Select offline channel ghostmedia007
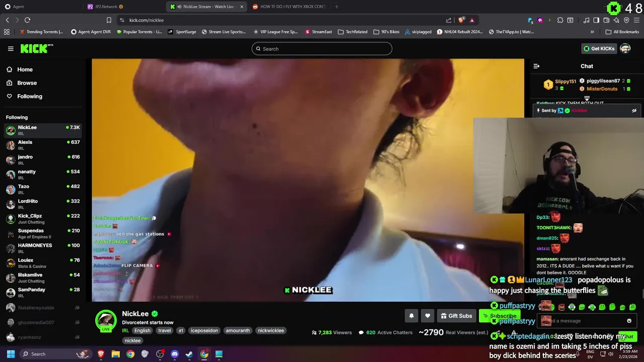Viewport: 644px width, 362px height. 42,322
